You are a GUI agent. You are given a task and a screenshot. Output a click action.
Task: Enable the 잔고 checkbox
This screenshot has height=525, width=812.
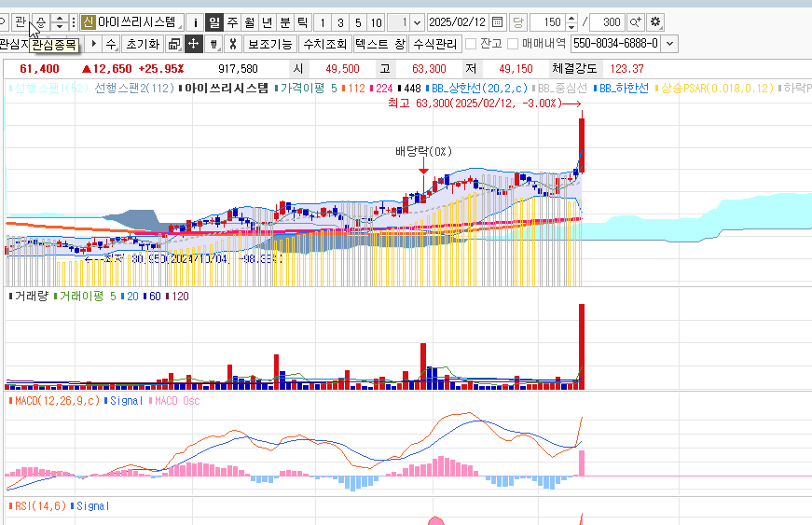point(471,43)
